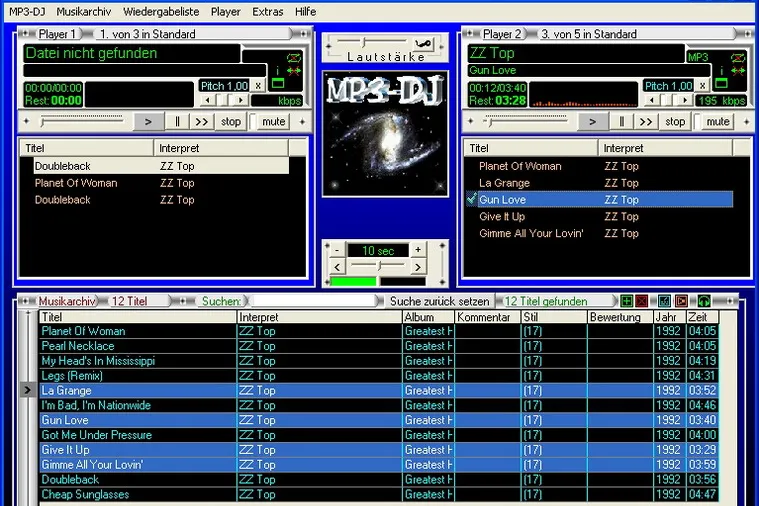Click the crossfade arrows icon in Player 2

point(738,71)
